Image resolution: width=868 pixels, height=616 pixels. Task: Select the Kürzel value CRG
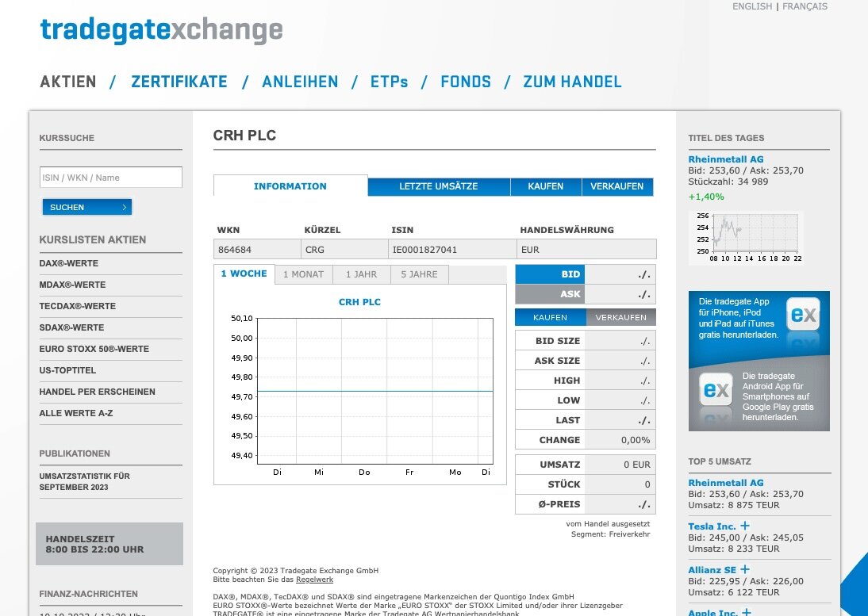(x=315, y=250)
